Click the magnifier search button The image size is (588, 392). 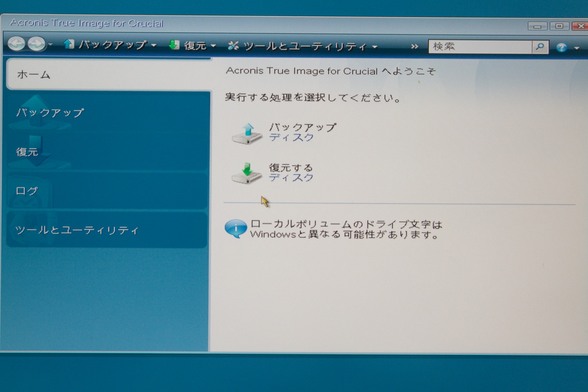540,46
